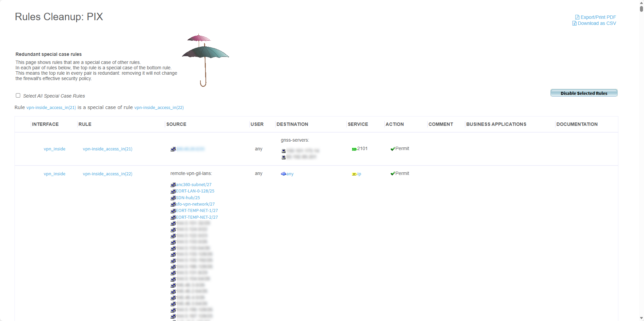Open the sfo-vpn-network/27 source object
644x321 pixels.
tap(195, 204)
